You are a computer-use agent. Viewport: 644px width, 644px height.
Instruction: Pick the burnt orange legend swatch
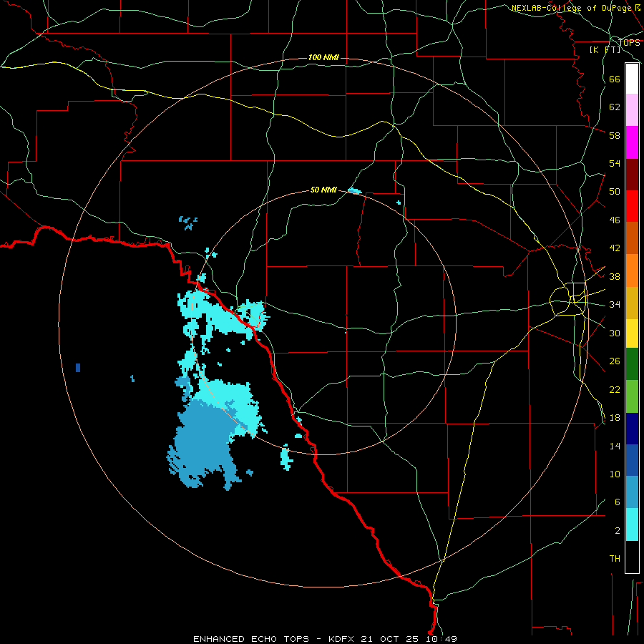632,238
